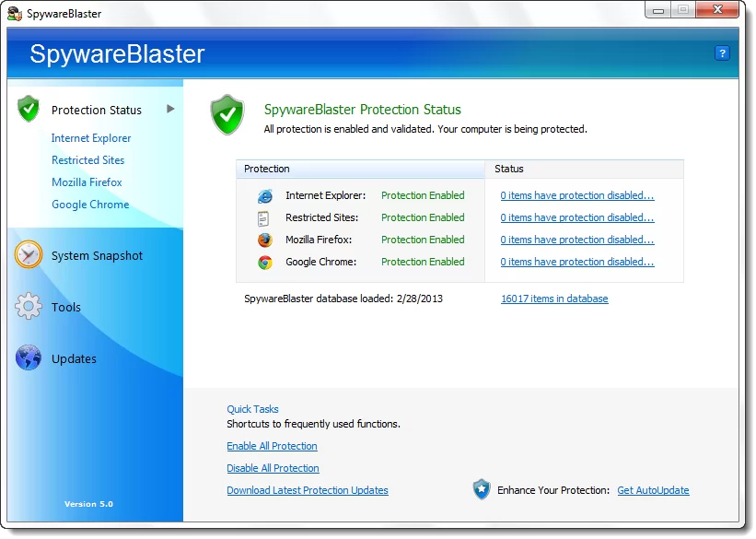Click the AutoUpdate enhancement shield icon
The image size is (756, 539).
point(482,489)
